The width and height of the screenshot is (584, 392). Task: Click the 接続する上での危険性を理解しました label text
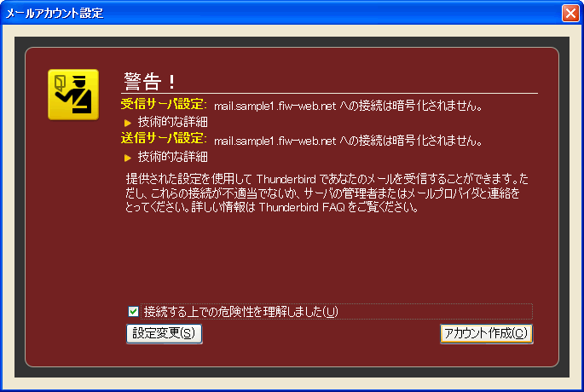(241, 312)
